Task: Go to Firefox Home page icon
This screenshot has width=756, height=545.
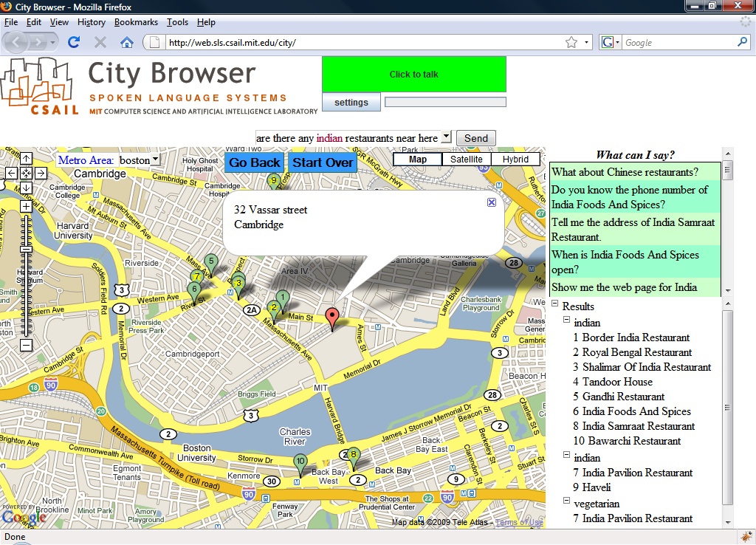Action: [x=126, y=42]
